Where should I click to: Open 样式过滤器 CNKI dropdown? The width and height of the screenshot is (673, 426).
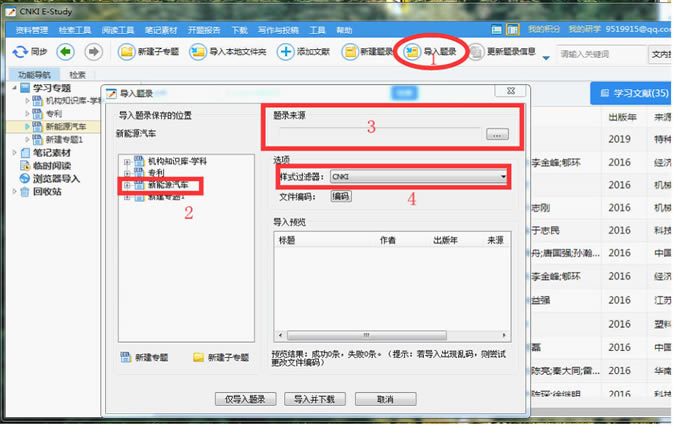(418, 176)
